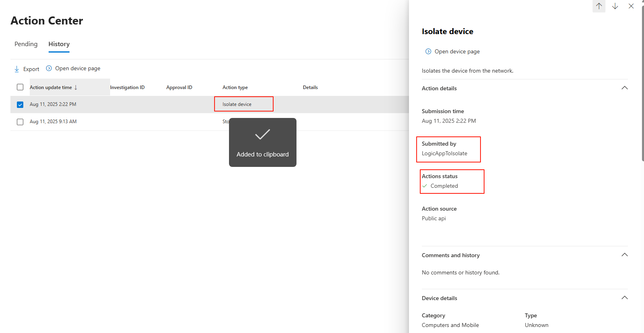Image resolution: width=644 pixels, height=333 pixels.
Task: Click Open device page link in panel
Action: pyautogui.click(x=457, y=51)
